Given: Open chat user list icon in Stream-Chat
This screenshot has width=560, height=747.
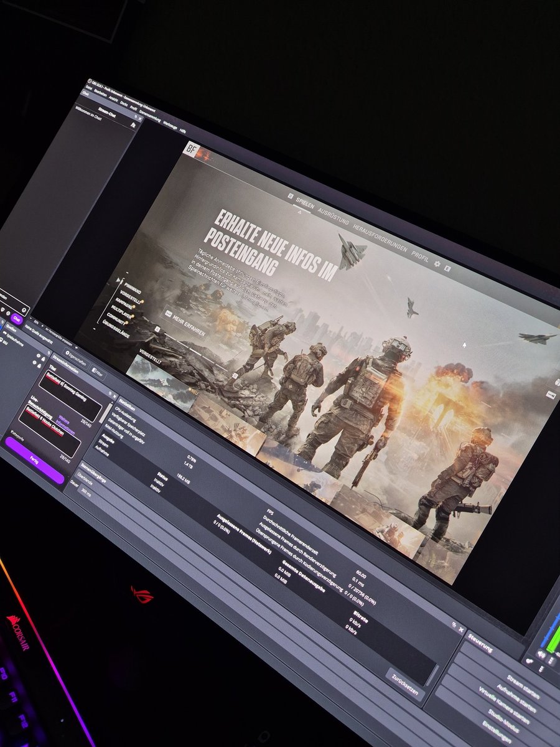Looking at the screenshot, I should tap(133, 125).
